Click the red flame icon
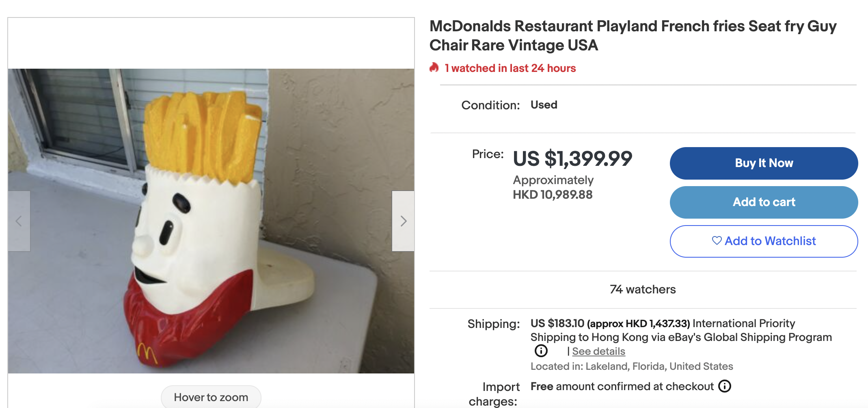This screenshot has width=868, height=408. [x=434, y=68]
